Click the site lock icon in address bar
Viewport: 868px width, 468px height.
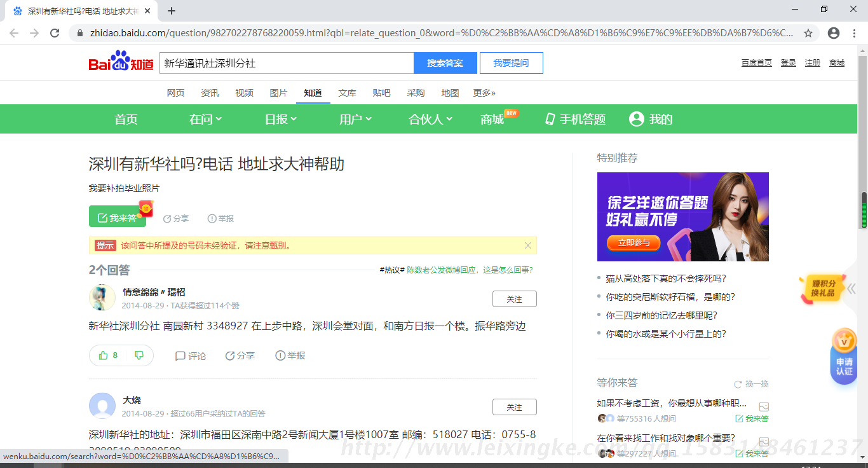[x=80, y=33]
